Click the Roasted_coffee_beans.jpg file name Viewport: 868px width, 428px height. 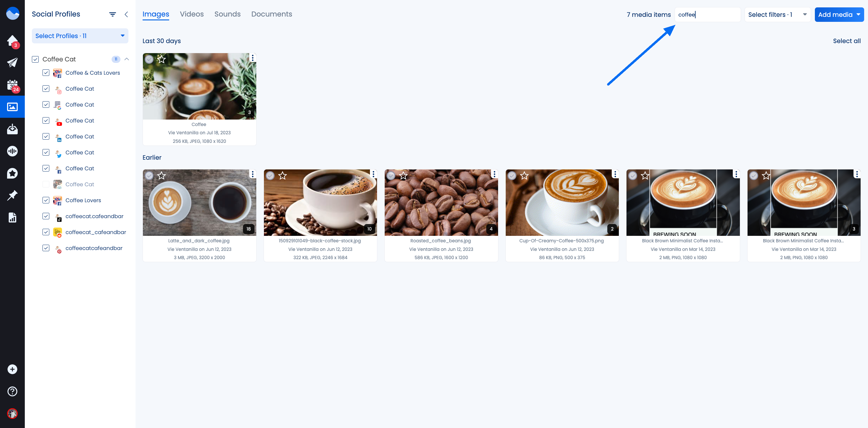click(x=441, y=241)
